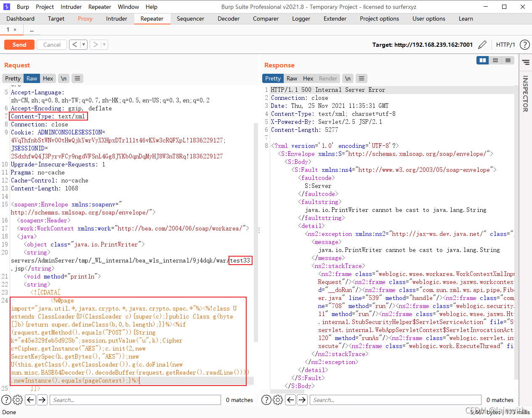Switch to side-by-side layout view
Image resolution: width=532 pixels, height=418 pixels.
(483, 60)
